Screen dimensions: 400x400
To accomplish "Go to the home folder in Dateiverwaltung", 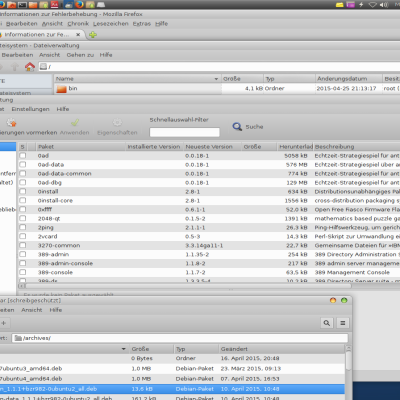I will tap(30, 67).
